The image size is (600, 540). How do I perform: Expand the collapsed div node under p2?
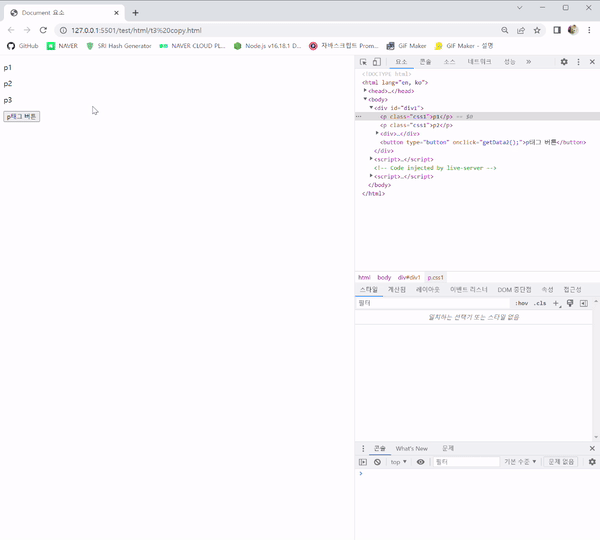click(377, 133)
